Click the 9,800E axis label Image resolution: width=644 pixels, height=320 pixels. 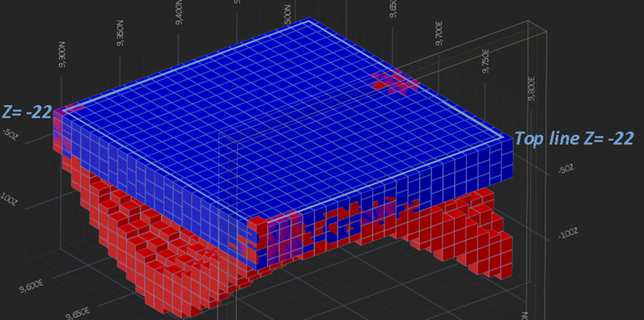532,88
